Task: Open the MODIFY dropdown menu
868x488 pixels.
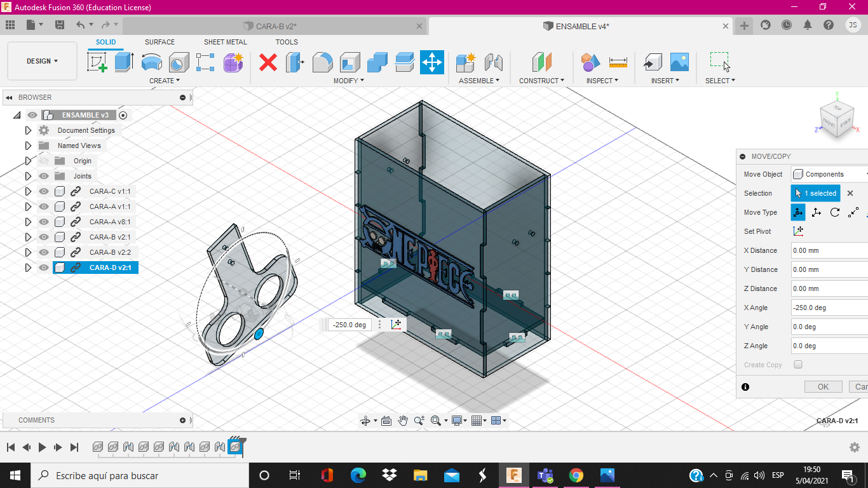Action: tap(349, 81)
